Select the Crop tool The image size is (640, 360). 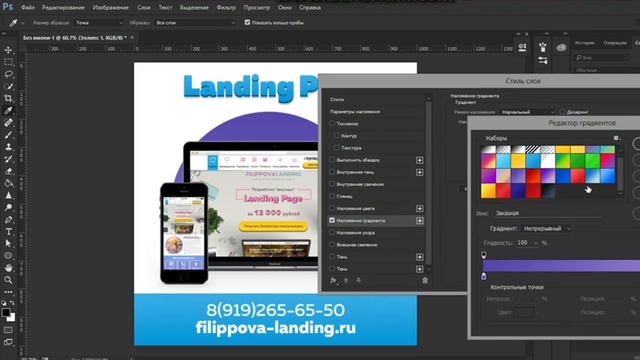pos(8,98)
